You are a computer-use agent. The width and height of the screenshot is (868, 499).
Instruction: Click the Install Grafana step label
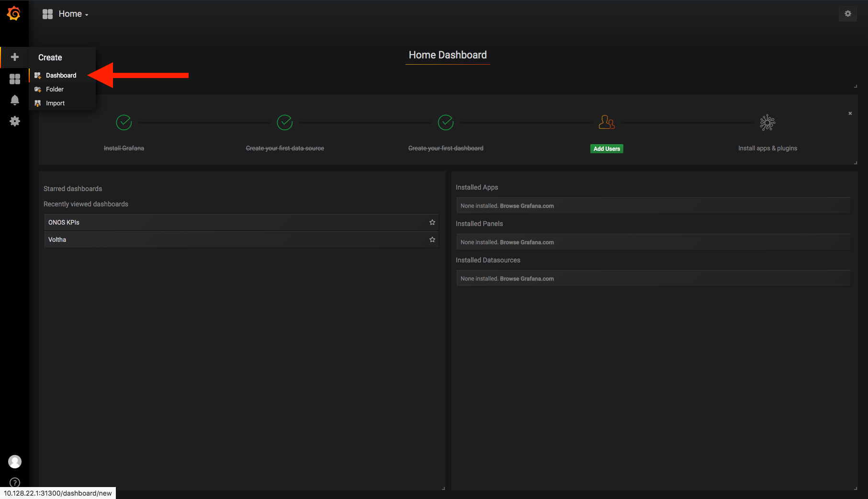click(124, 148)
